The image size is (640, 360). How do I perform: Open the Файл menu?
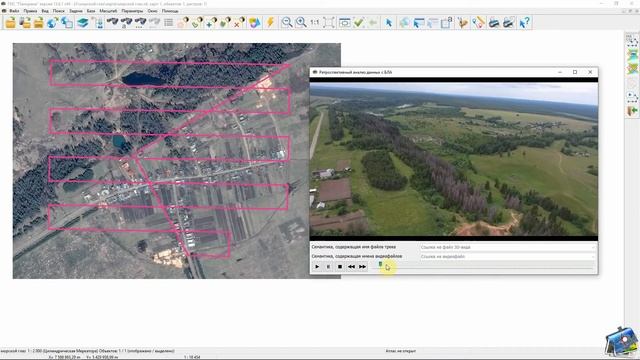[14, 11]
